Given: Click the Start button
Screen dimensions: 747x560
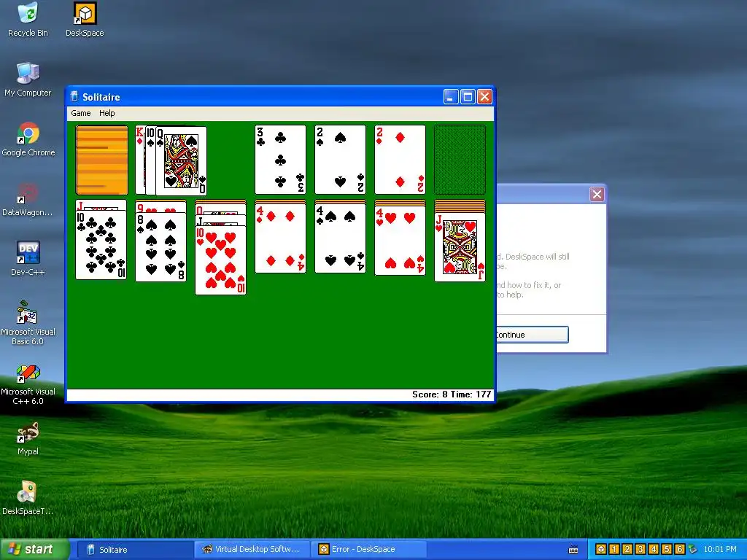Looking at the screenshot, I should point(34,549).
